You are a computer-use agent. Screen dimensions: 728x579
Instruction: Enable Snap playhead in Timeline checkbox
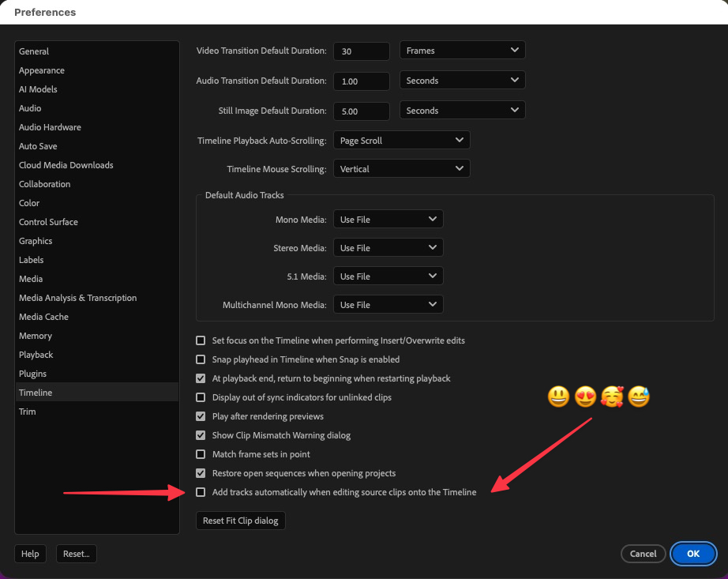pos(201,359)
